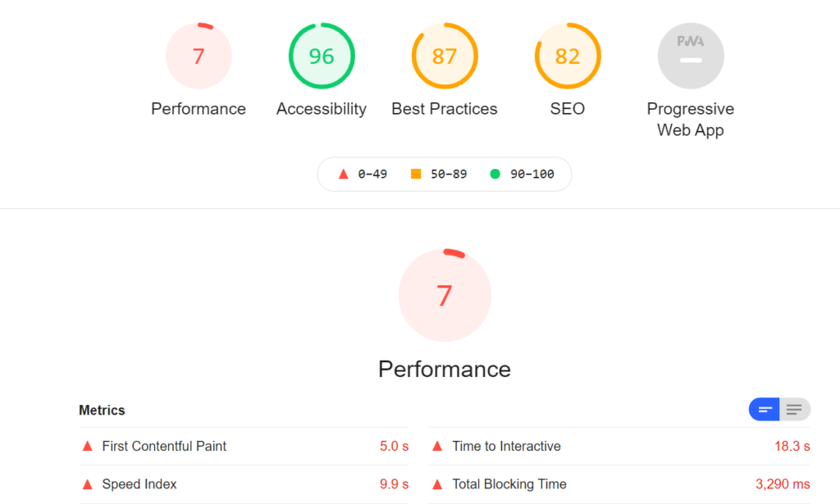Switch metrics to expanded description view
The height and width of the screenshot is (504, 840).
(x=794, y=410)
